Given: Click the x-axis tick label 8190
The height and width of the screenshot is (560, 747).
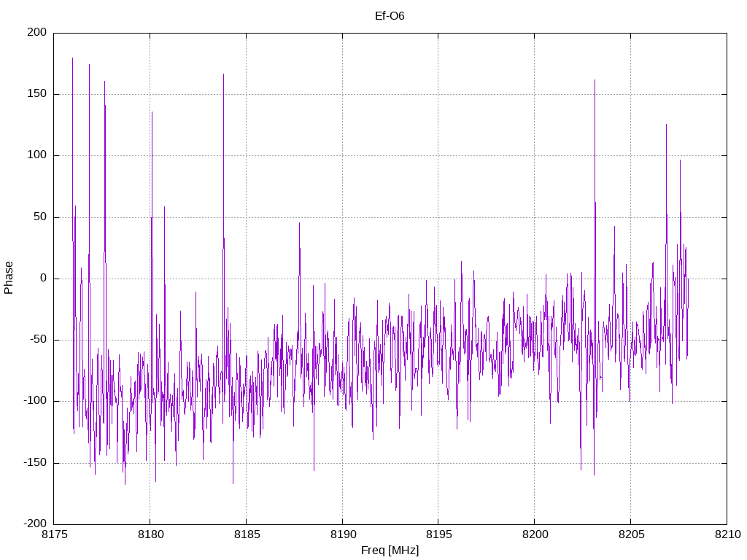Looking at the screenshot, I should (343, 534).
